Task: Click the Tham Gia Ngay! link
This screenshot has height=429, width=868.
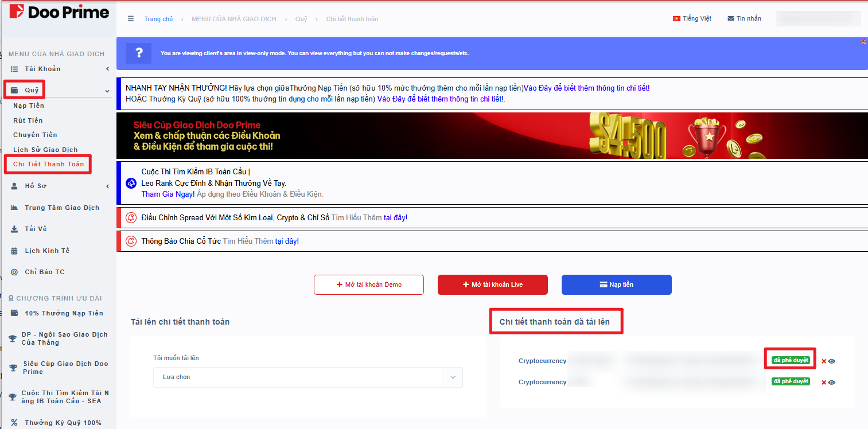Action: [x=168, y=194]
